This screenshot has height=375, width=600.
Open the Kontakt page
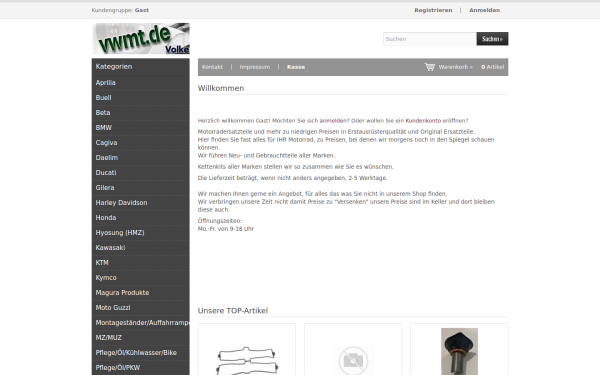pyautogui.click(x=212, y=67)
